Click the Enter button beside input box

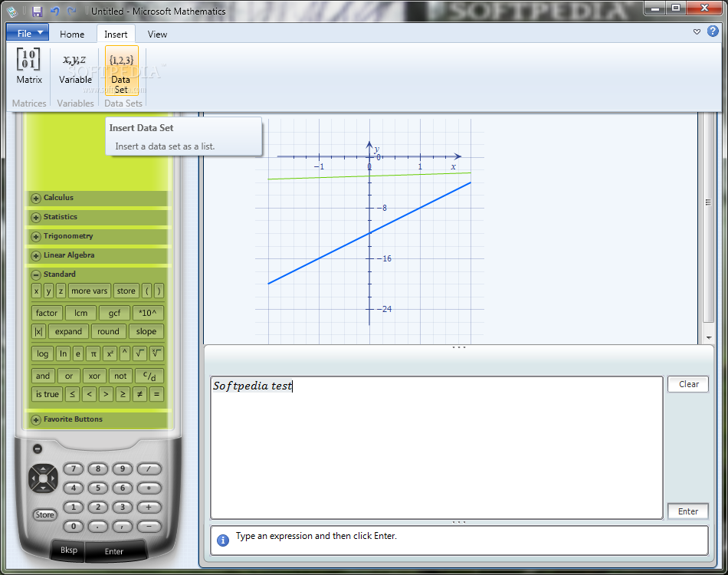pyautogui.click(x=688, y=511)
